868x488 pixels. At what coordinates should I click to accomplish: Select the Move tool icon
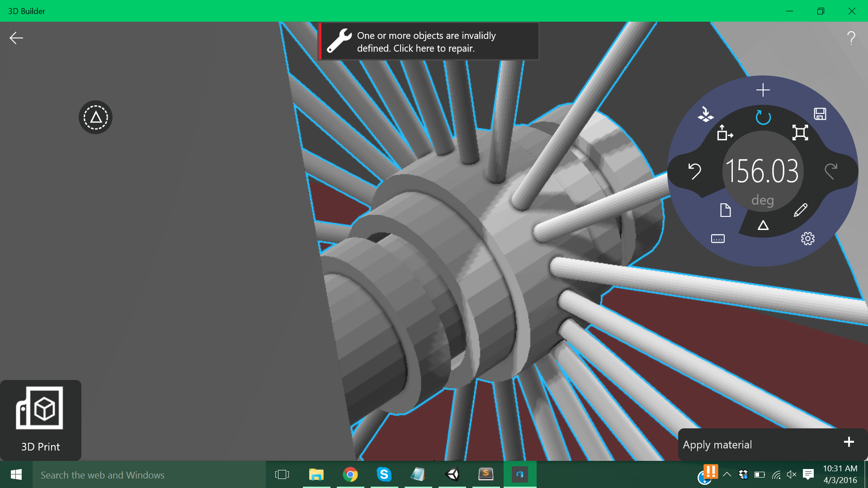[725, 133]
